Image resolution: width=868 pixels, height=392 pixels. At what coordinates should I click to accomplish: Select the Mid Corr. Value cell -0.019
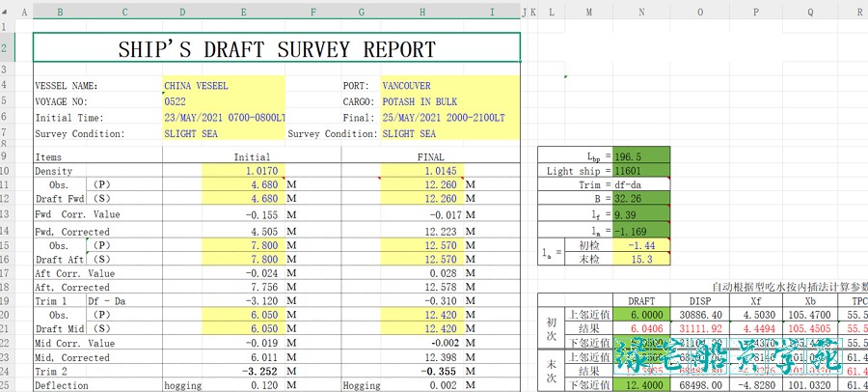pyautogui.click(x=244, y=343)
